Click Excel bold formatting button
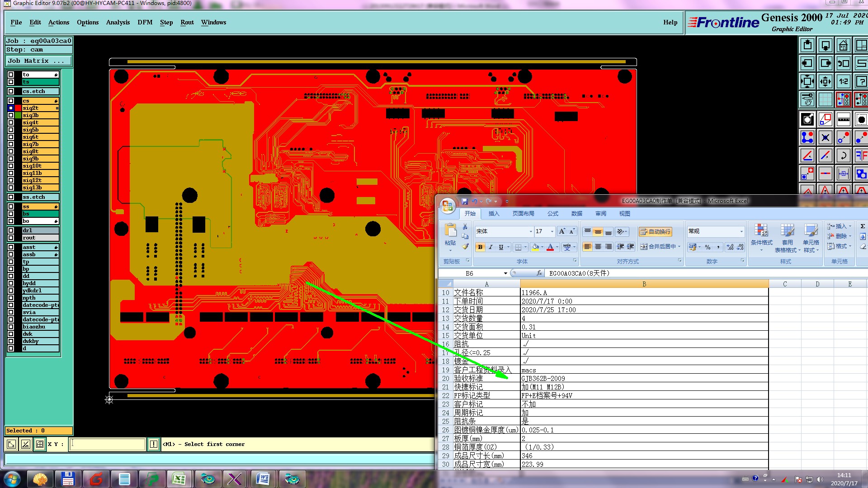868x488 pixels. pos(480,247)
